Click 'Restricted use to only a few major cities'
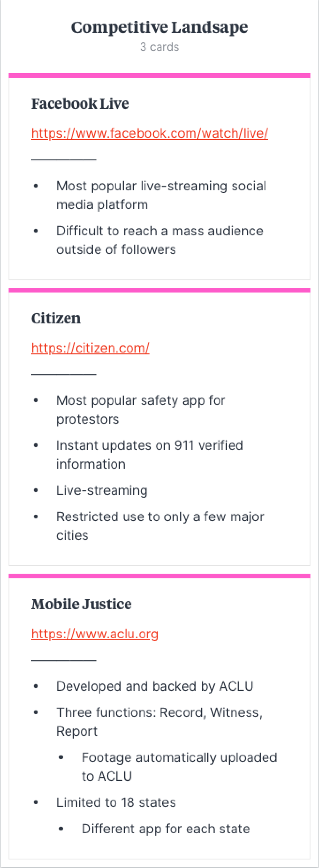Viewport: 319px width, 868px height. 160,526
